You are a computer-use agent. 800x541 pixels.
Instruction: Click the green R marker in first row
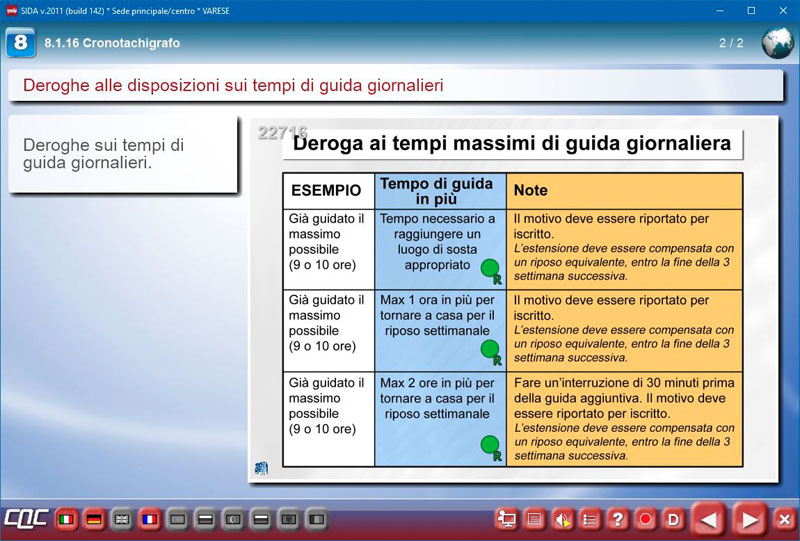(x=490, y=268)
